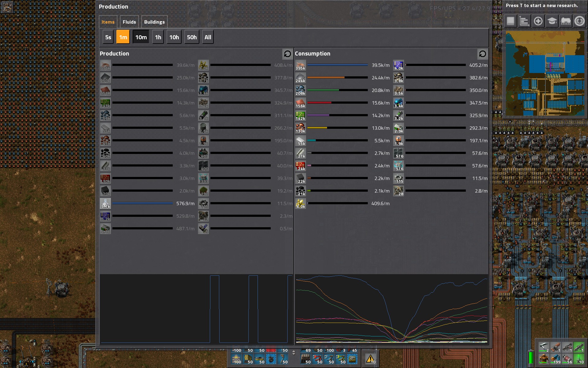Screen dimensions: 588x368
Task: Select sulfur 4.0k in Production list
Action: 203,65
